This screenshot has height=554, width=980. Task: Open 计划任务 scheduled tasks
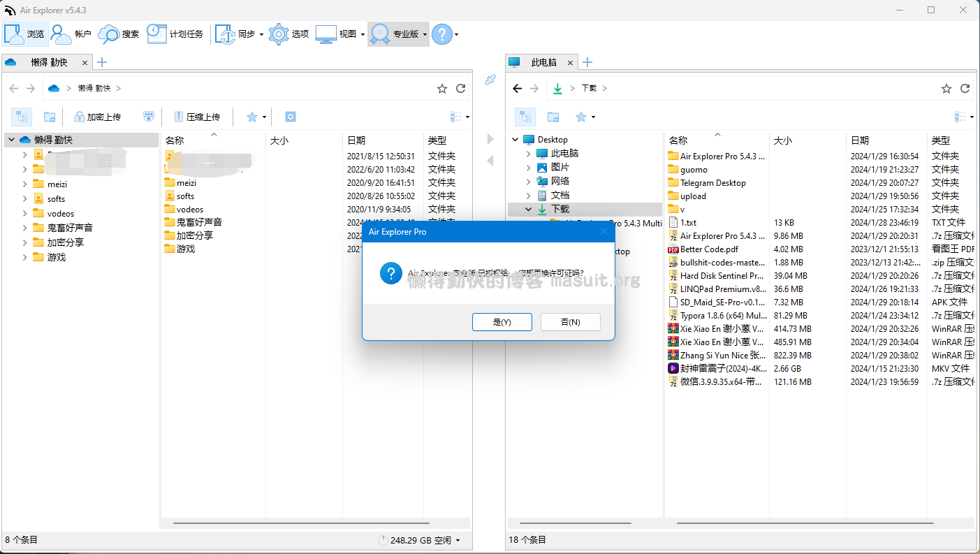click(x=175, y=34)
